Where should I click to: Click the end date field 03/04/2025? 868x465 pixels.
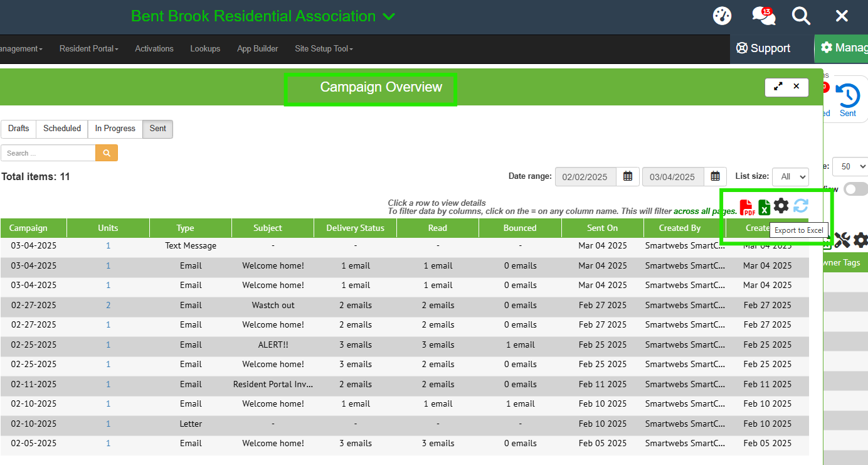pos(673,177)
